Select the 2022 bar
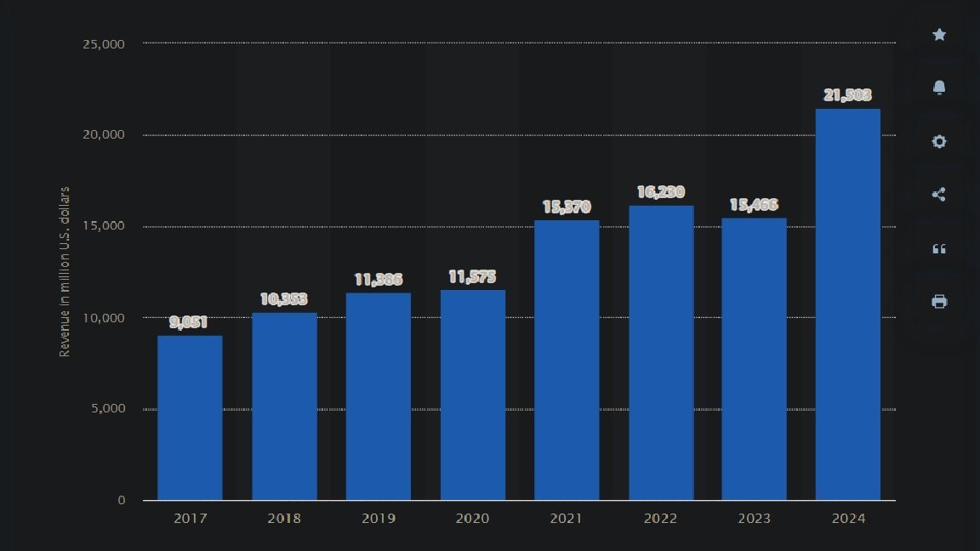980x551 pixels. pyautogui.click(x=661, y=353)
